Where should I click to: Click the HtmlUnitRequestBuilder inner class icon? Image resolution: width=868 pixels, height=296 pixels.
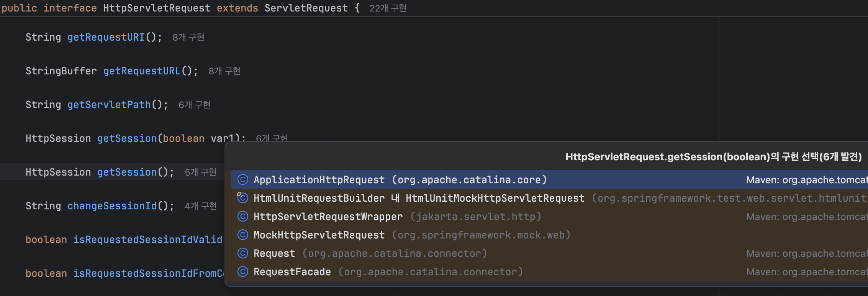coord(242,198)
